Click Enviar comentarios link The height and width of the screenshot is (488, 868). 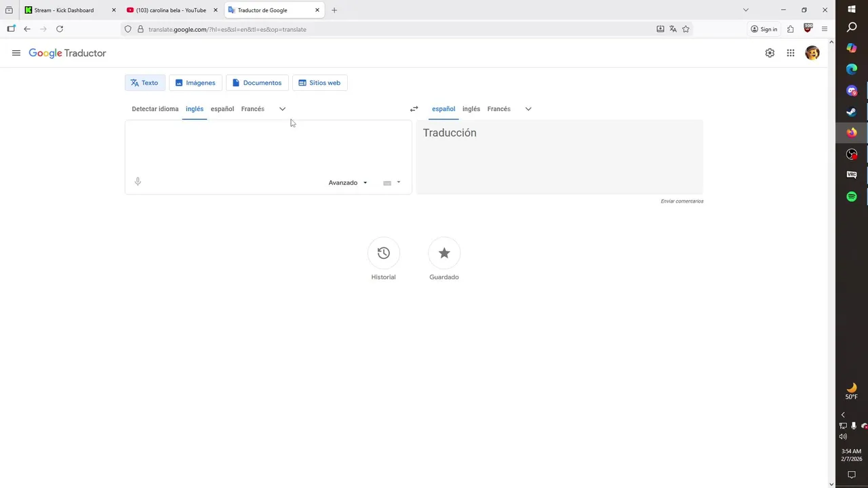coord(682,201)
